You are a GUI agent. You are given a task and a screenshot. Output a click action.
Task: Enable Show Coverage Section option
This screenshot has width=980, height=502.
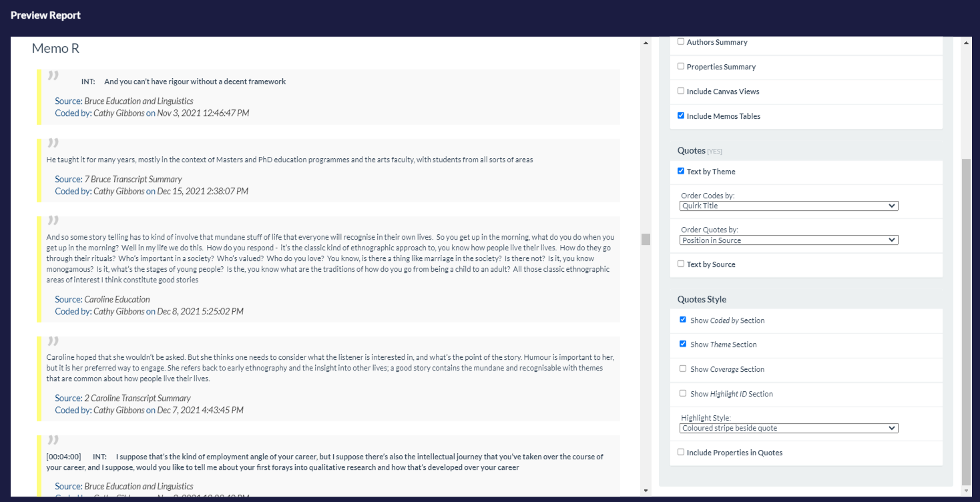tap(683, 368)
